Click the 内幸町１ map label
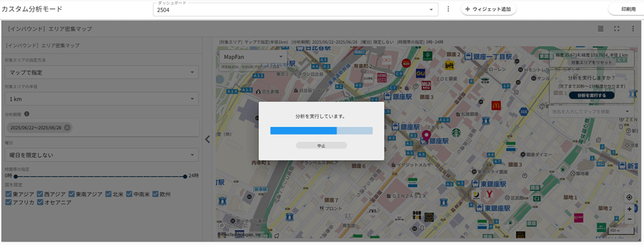This screenshot has height=245, width=644. coord(260,162)
